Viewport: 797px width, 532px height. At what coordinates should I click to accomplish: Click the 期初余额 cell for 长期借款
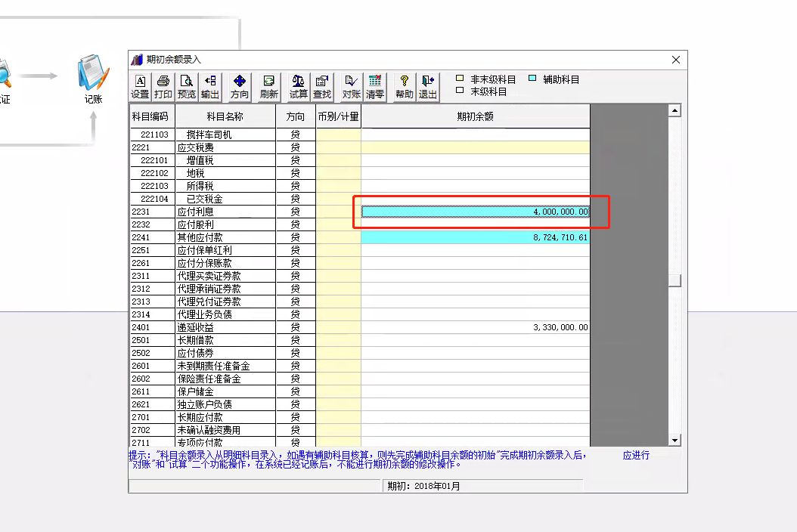[x=476, y=340]
